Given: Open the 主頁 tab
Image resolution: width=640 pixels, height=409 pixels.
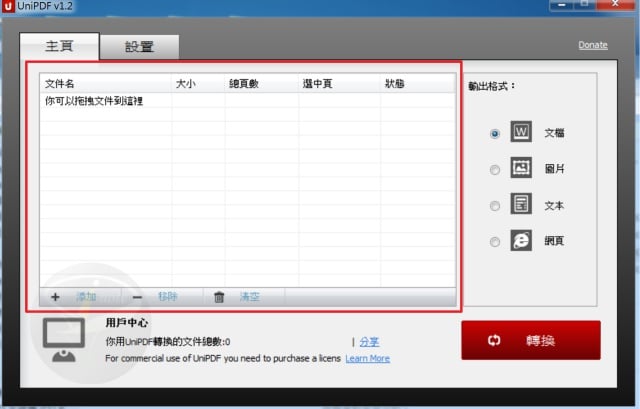Looking at the screenshot, I should [59, 46].
